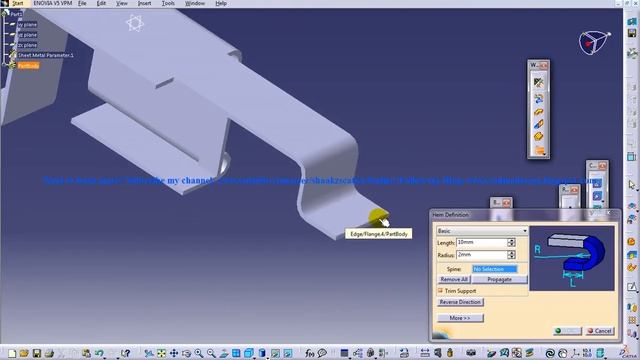This screenshot has height=360, width=640.
Task: Open the ENOVIA V5 VPM menu
Action: pos(53,3)
